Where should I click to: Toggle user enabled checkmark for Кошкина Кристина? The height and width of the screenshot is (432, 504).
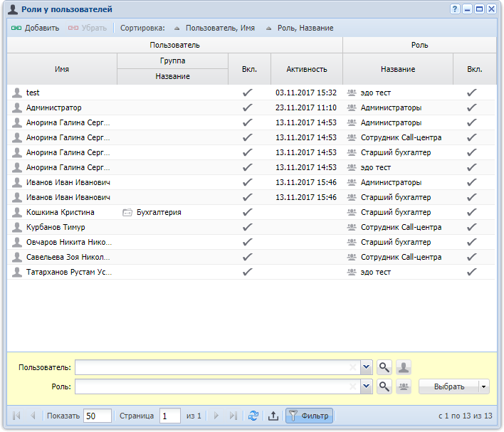[x=248, y=212]
